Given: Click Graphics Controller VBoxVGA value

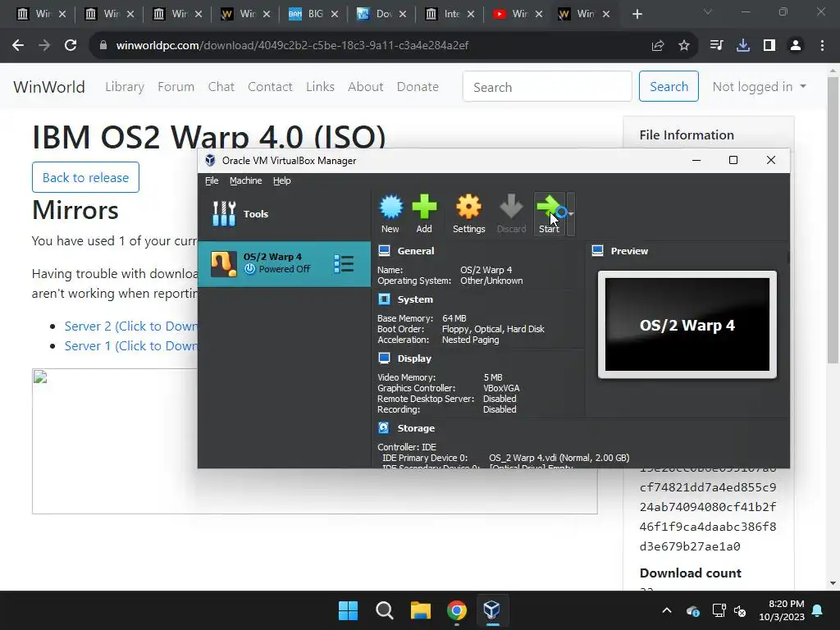Looking at the screenshot, I should pyautogui.click(x=501, y=388).
